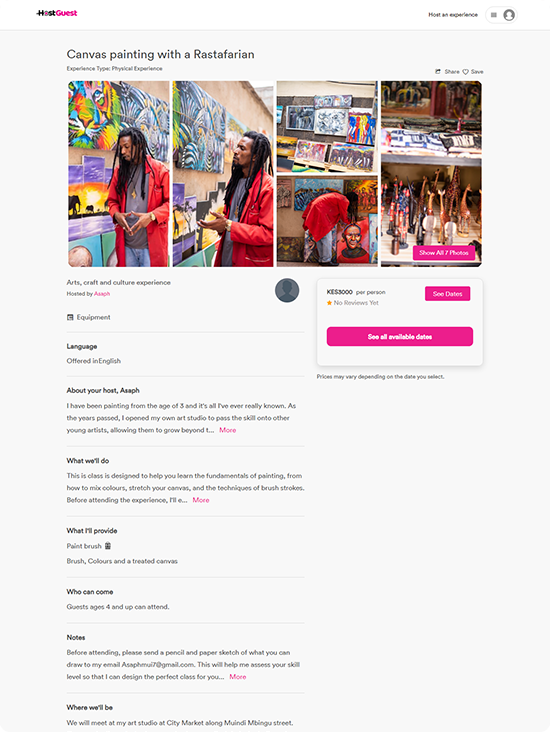Click the Equipment icon

click(70, 317)
